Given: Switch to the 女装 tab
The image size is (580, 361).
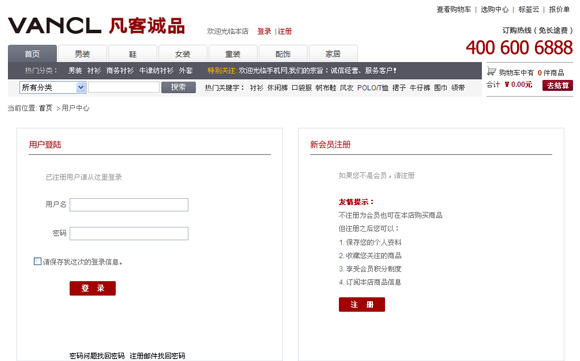Looking at the screenshot, I should [x=183, y=54].
